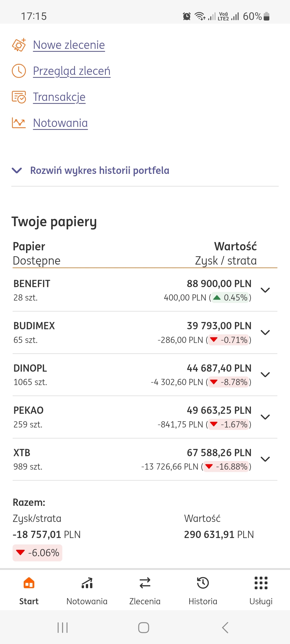Expand the BENEFIT position details
290x644 pixels.
point(265,290)
